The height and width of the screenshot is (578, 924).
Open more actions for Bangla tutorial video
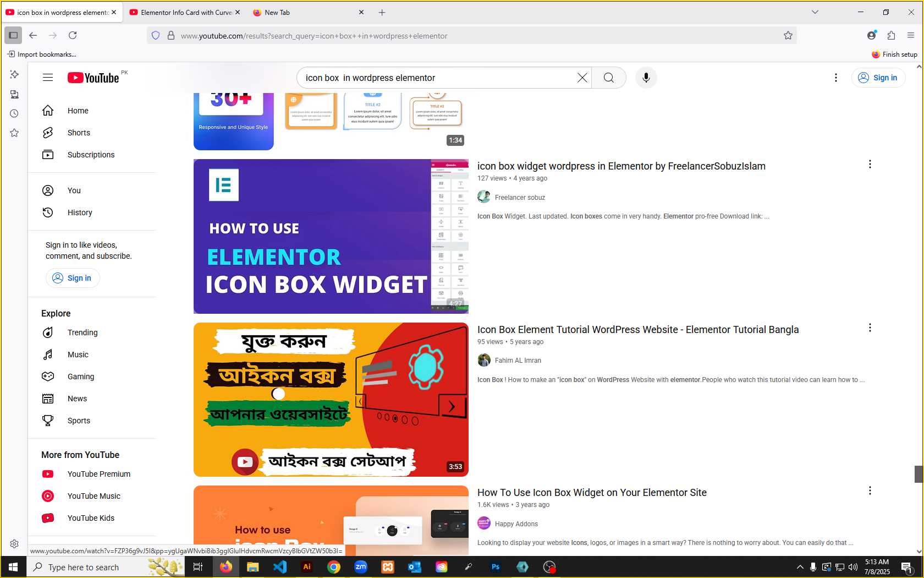tap(870, 328)
